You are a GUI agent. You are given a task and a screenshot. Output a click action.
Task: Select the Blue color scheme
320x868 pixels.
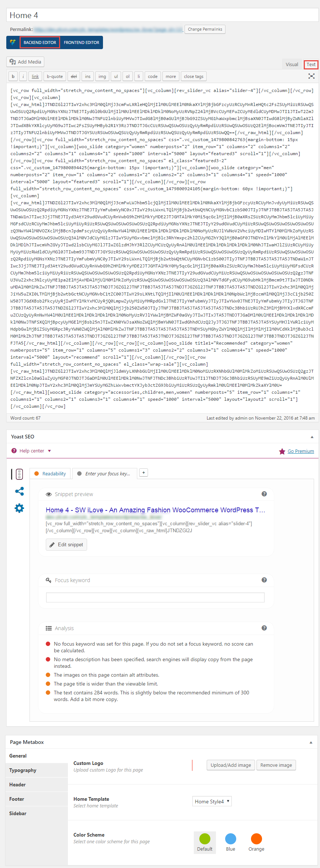(x=231, y=839)
